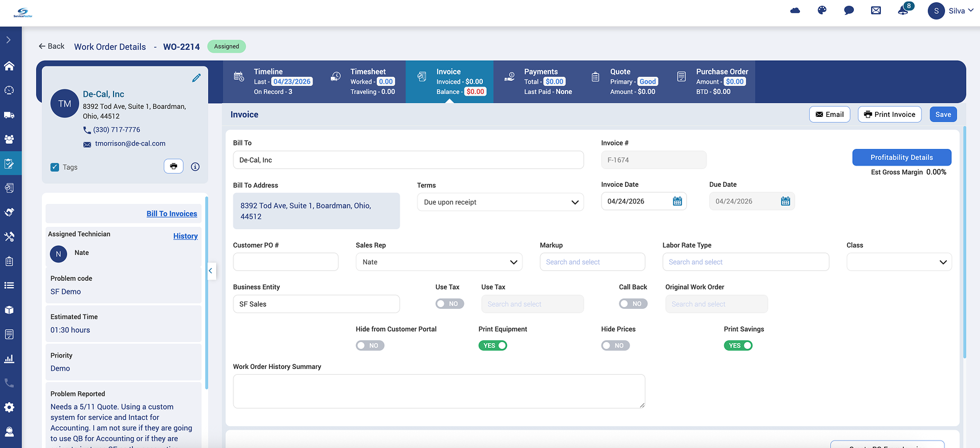This screenshot has width=980, height=448.
Task: Click the printer icon beside Tags
Action: 174,166
